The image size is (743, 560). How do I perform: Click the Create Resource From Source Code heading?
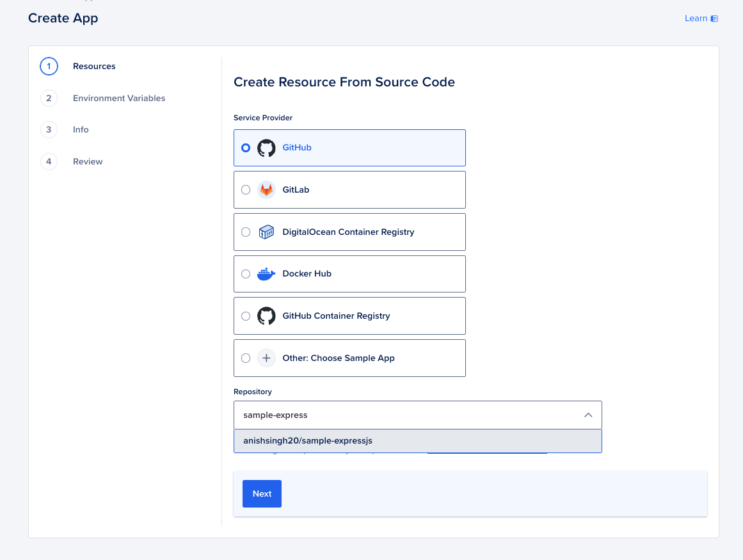pyautogui.click(x=344, y=82)
